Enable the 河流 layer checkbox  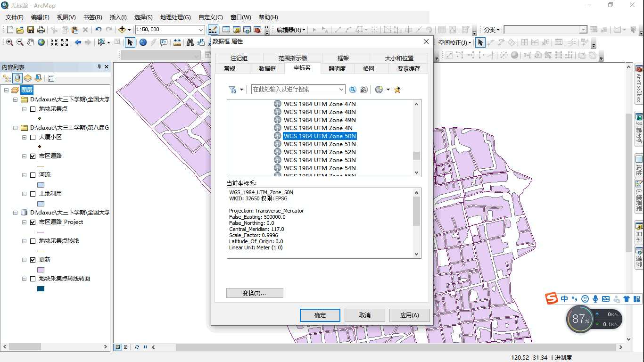click(x=33, y=175)
